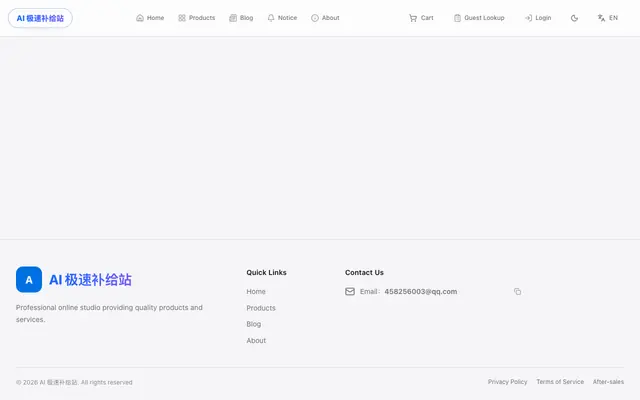Viewport: 640px width, 400px height.
Task: Click the envelope email icon
Action: pos(350,291)
